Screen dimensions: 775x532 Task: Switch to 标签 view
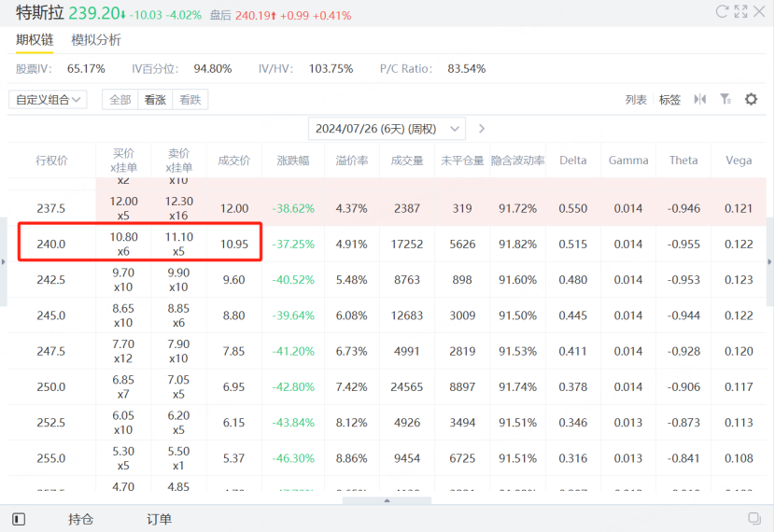click(669, 100)
